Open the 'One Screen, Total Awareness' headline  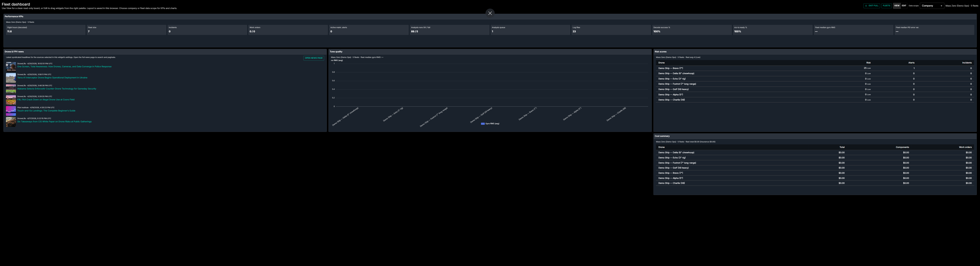[x=64, y=66]
